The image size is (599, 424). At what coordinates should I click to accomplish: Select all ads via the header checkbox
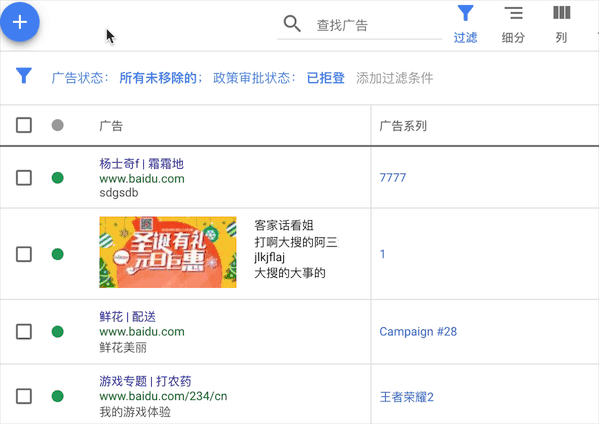click(x=24, y=125)
